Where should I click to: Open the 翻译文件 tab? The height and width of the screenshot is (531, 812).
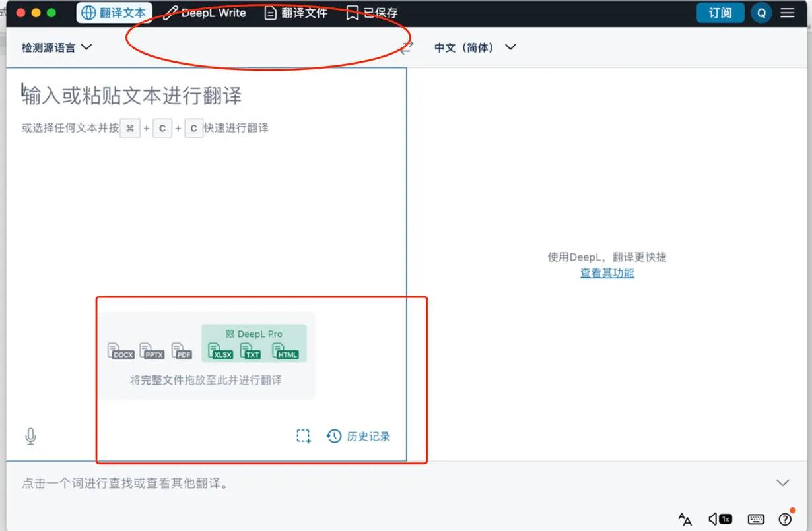[296, 13]
